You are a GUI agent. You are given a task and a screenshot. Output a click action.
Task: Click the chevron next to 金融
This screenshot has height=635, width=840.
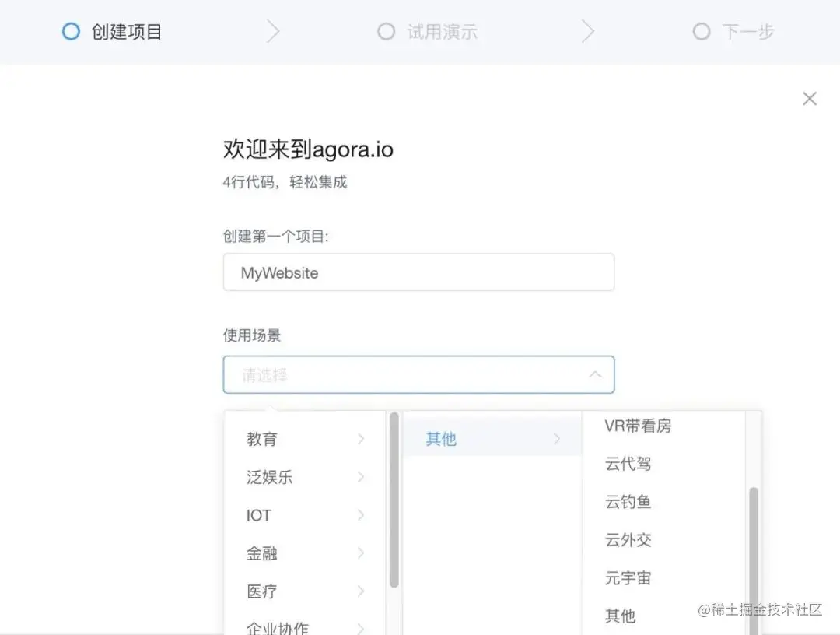(360, 553)
